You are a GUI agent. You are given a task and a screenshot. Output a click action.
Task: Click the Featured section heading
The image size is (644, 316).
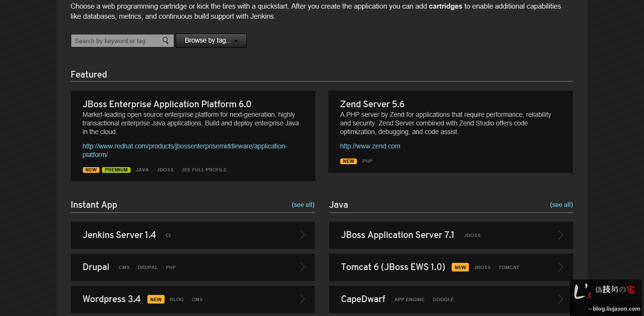pyautogui.click(x=89, y=74)
